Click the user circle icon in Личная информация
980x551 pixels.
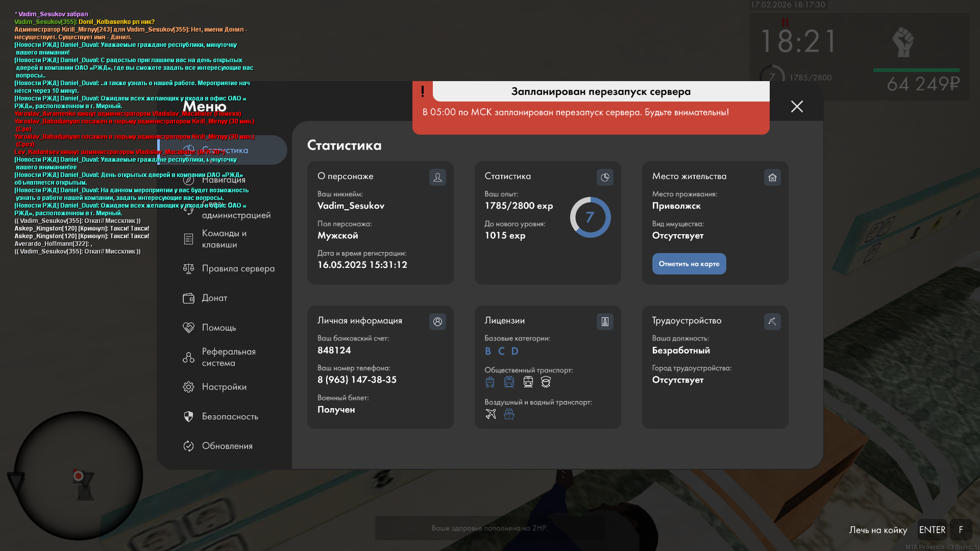(437, 321)
